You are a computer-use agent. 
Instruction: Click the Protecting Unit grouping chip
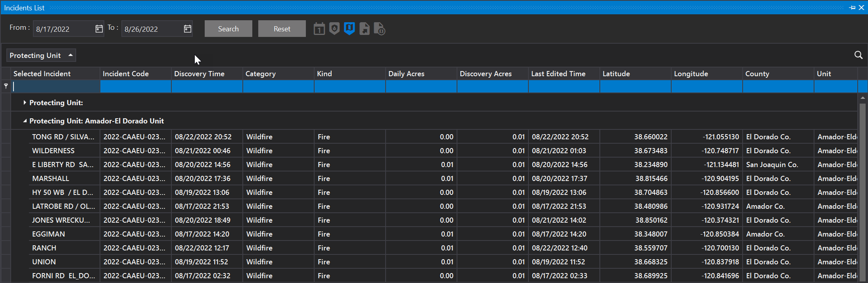click(x=41, y=56)
